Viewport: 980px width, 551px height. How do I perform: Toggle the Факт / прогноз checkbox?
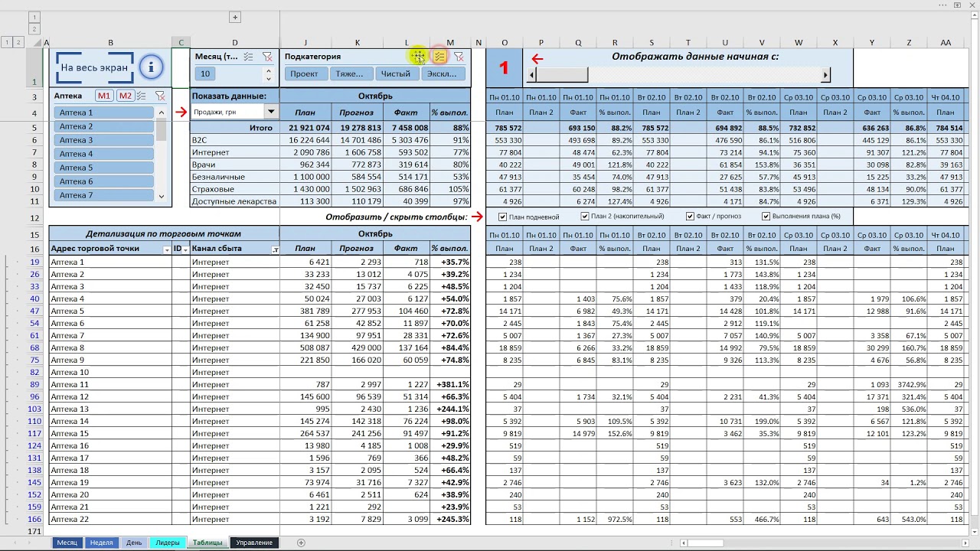[x=690, y=217]
